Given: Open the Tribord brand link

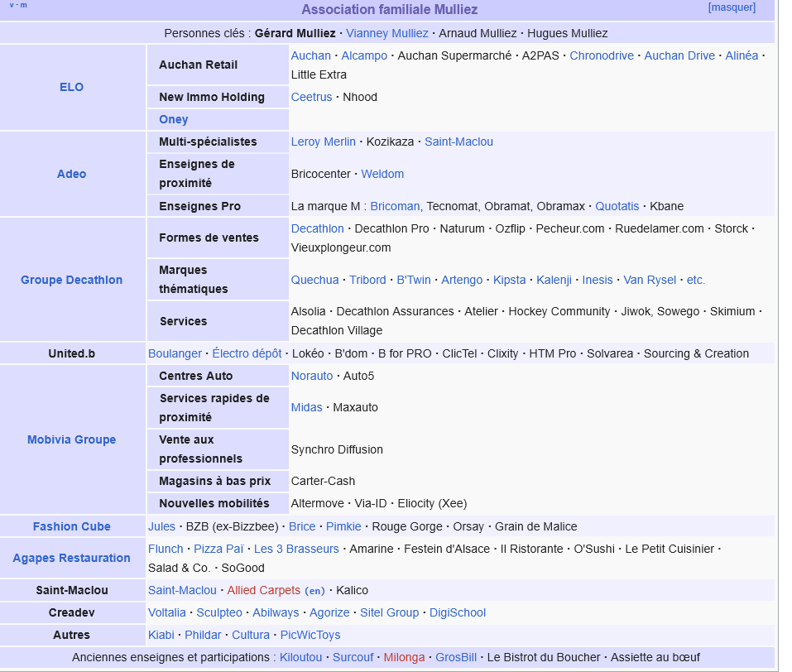Looking at the screenshot, I should click(367, 280).
